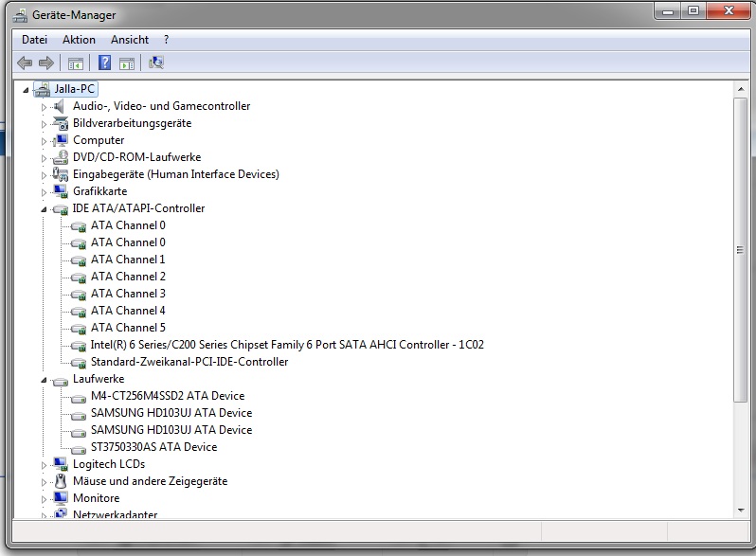Open the Datei menu
Image resolution: width=756 pixels, height=556 pixels.
point(35,40)
